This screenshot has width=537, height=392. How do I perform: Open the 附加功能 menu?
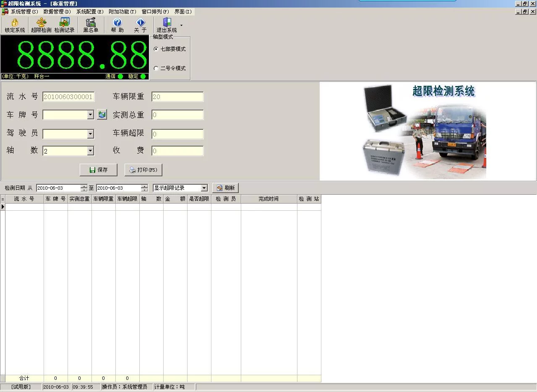click(123, 12)
